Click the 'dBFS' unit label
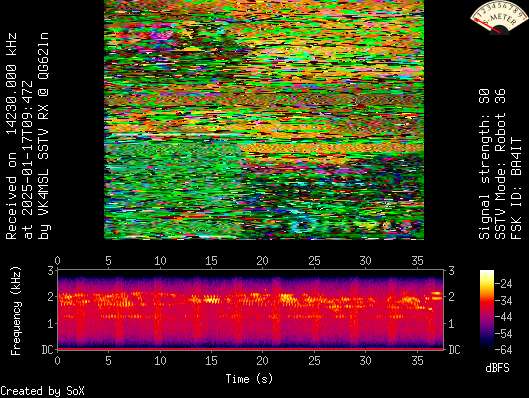529x398 pixels. (497, 367)
